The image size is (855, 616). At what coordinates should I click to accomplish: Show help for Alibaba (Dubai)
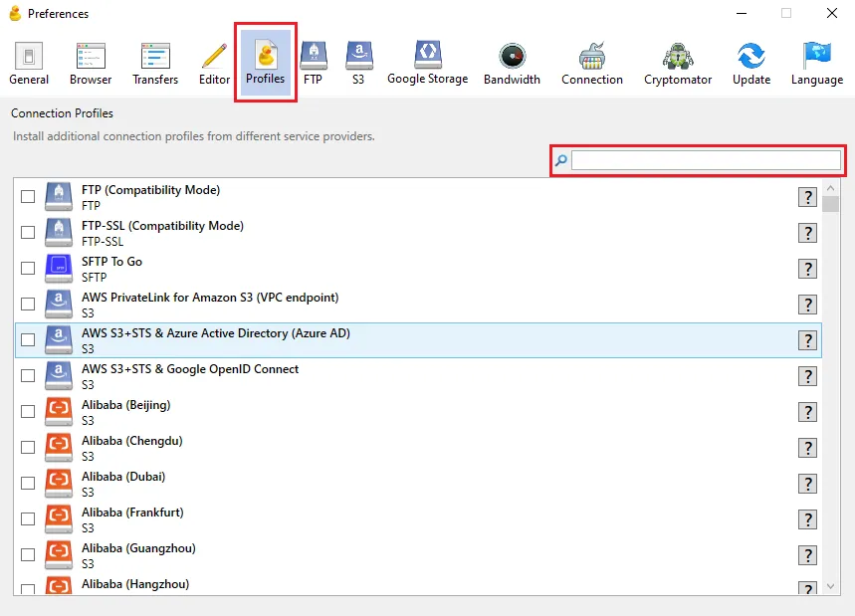(x=807, y=484)
